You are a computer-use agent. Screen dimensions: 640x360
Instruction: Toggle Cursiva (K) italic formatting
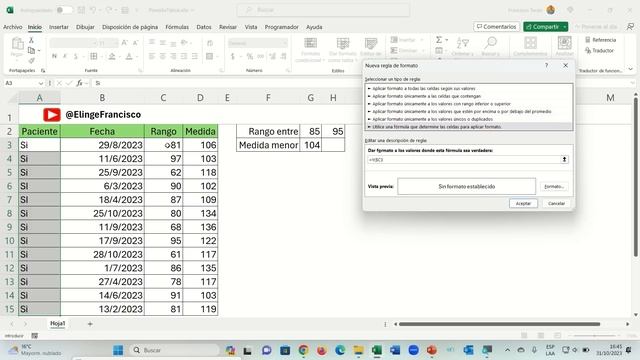point(65,56)
